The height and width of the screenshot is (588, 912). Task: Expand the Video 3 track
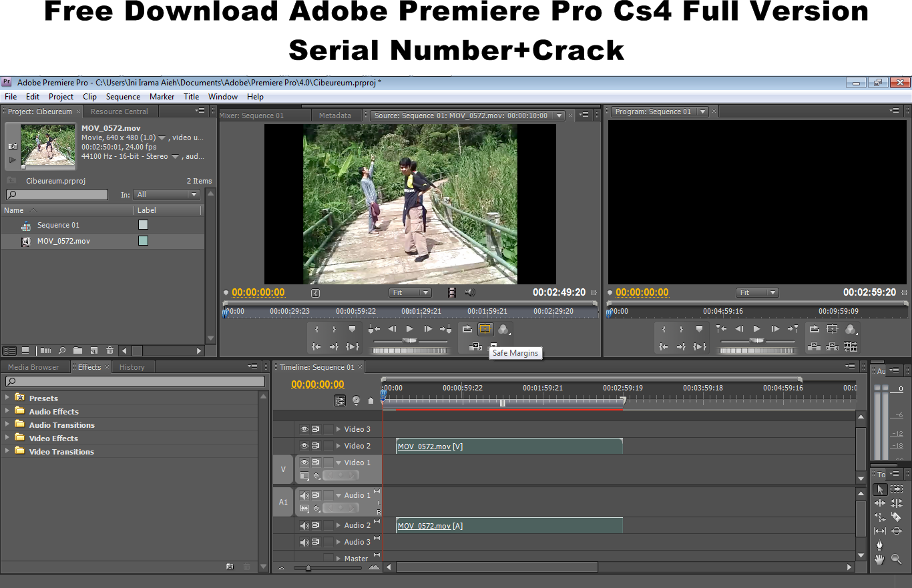click(338, 429)
